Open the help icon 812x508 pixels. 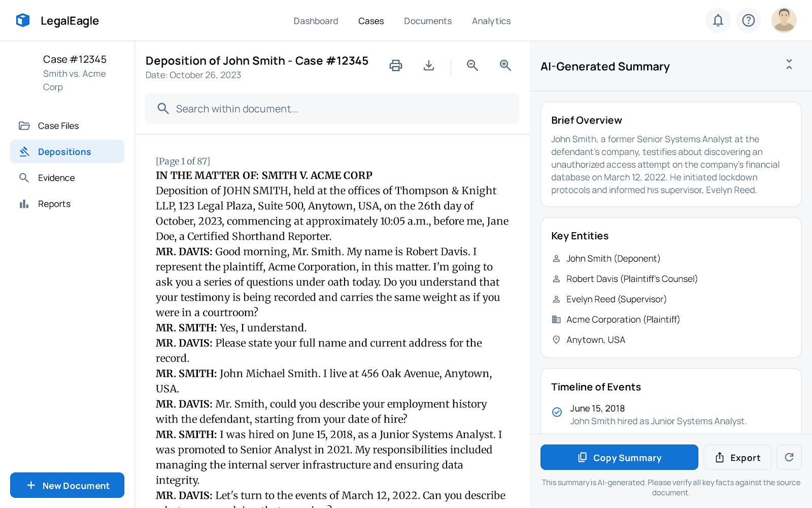coord(748,20)
